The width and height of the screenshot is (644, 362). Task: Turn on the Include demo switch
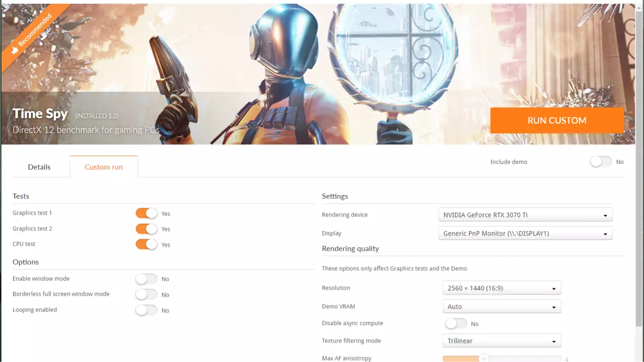[601, 162]
